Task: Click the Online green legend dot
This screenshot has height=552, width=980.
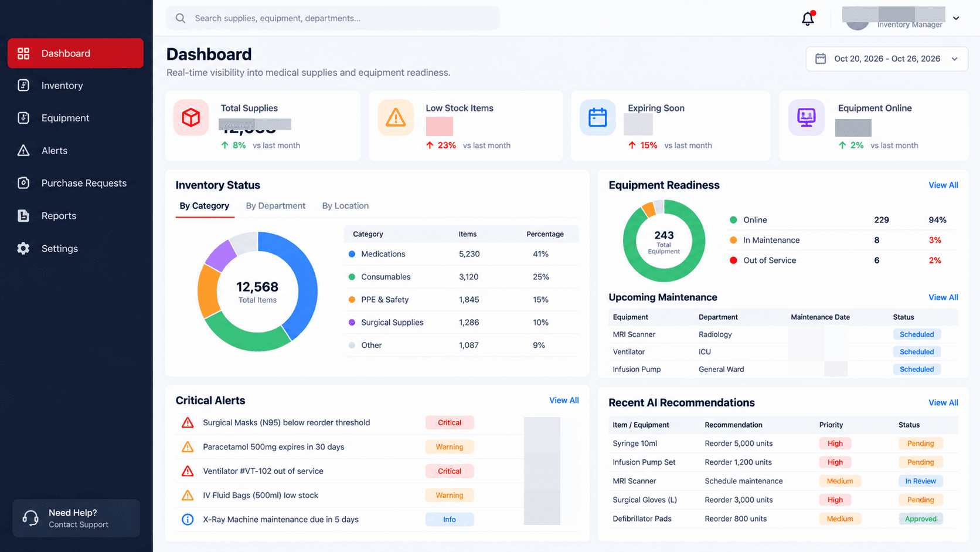Action: [x=733, y=220]
